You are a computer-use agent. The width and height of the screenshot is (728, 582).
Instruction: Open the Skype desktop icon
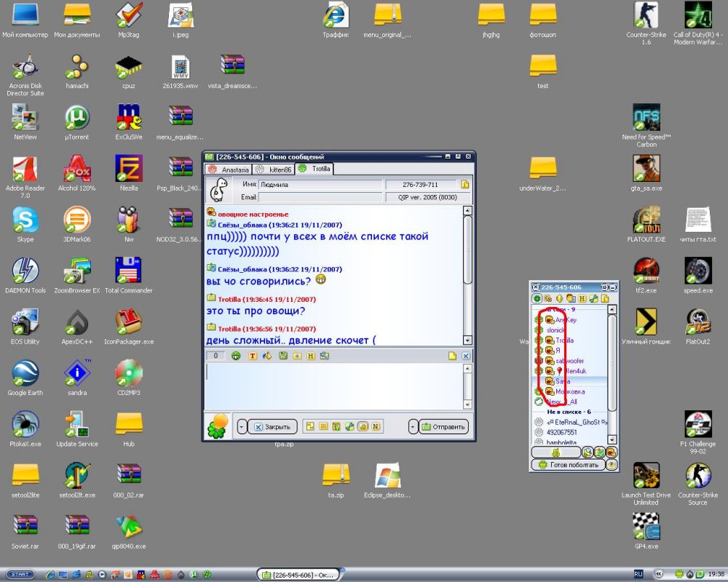coord(25,223)
